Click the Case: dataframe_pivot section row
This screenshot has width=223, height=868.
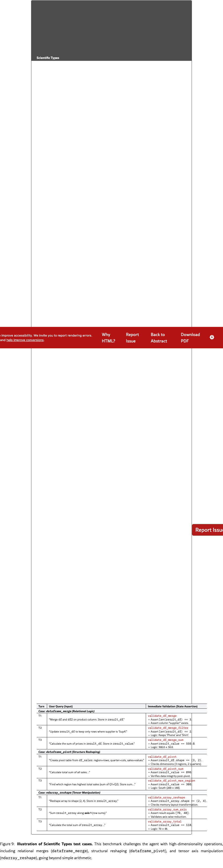click(69, 752)
